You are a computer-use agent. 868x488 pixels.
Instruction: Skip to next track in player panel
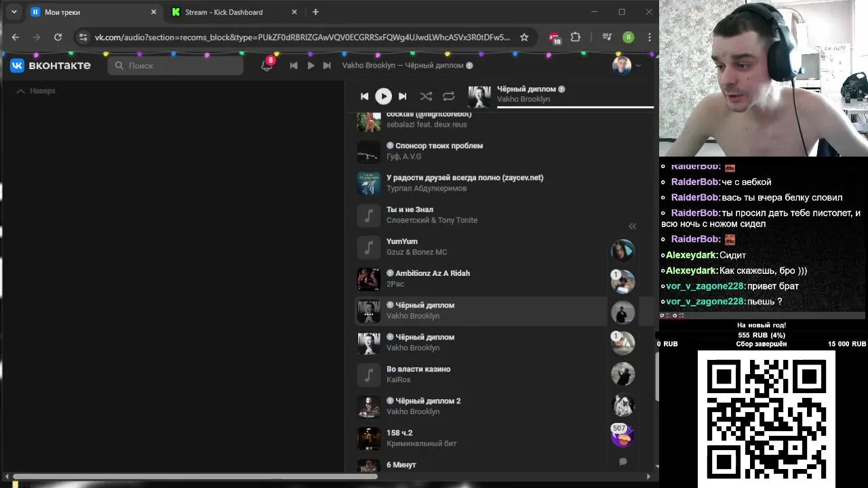coord(403,96)
